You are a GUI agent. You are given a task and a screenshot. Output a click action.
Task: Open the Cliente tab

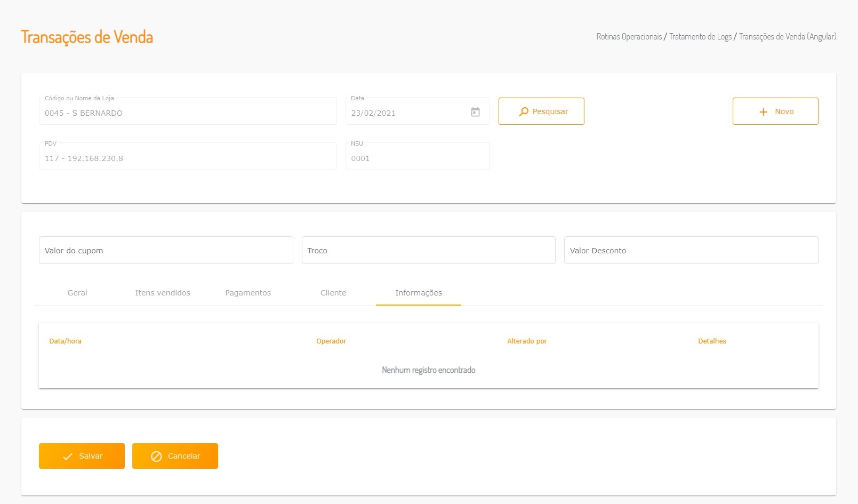coord(333,293)
